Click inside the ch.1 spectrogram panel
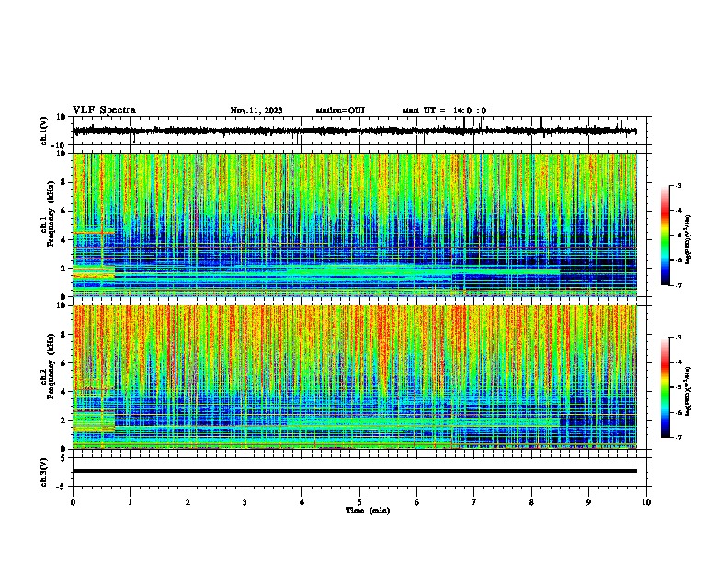This screenshot has height=563, width=728. 355,224
